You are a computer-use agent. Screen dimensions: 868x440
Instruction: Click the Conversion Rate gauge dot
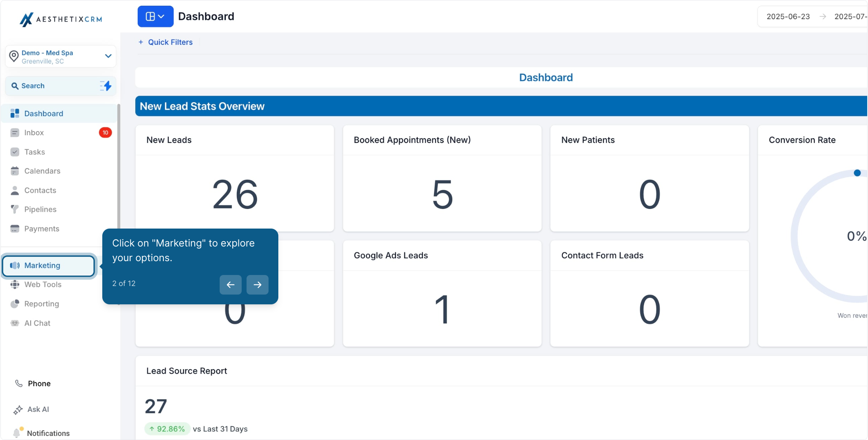pyautogui.click(x=857, y=173)
